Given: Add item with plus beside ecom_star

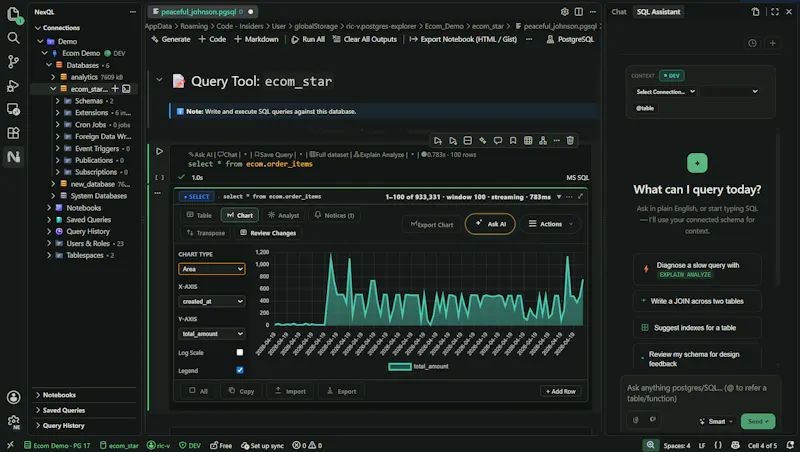Looking at the screenshot, I should [x=115, y=89].
